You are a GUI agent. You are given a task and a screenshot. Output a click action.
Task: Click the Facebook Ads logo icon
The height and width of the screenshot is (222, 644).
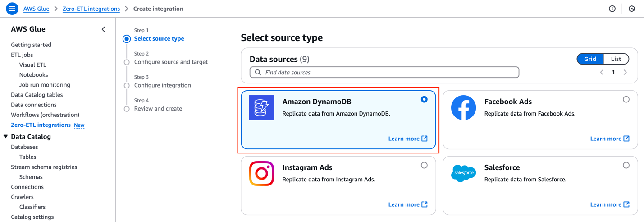pos(464,108)
